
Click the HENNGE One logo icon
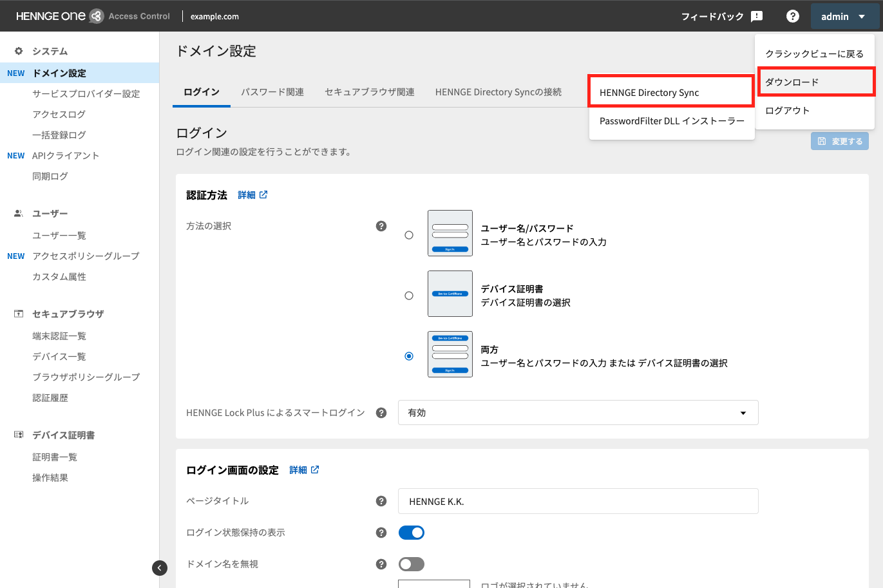coord(96,16)
